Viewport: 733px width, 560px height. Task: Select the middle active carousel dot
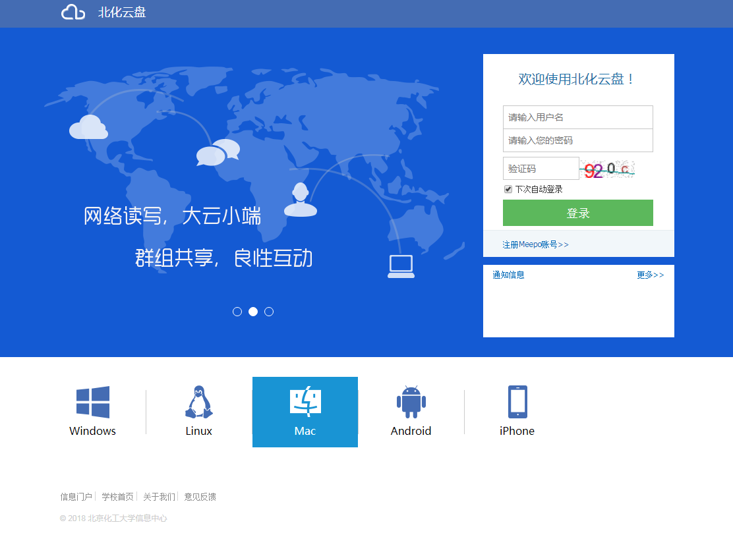tap(253, 312)
